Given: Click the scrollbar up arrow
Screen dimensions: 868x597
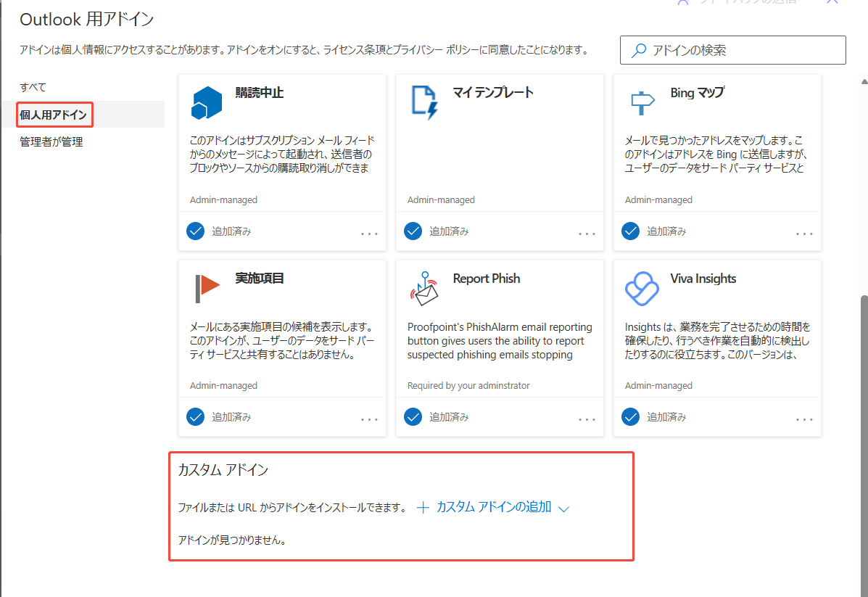Looking at the screenshot, I should (864, 81).
